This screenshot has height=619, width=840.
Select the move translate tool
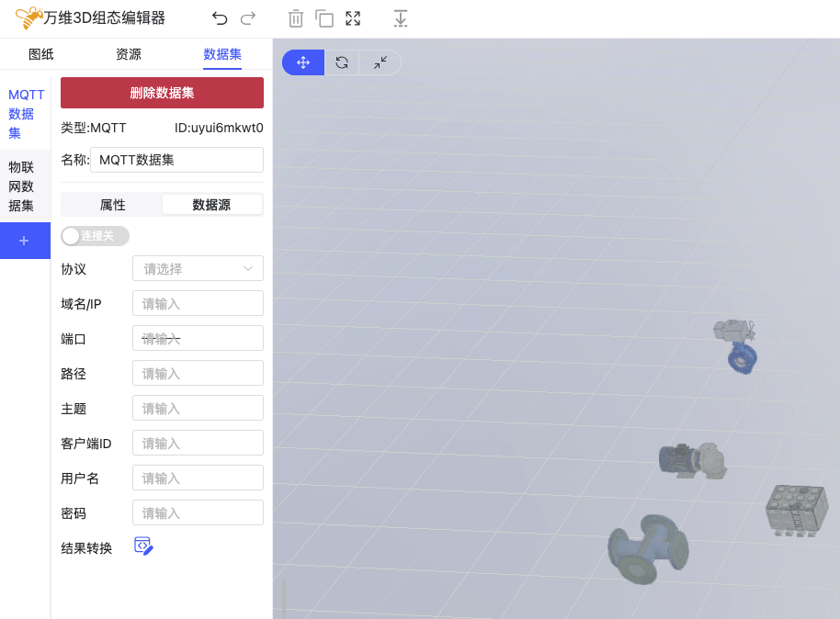(x=303, y=62)
